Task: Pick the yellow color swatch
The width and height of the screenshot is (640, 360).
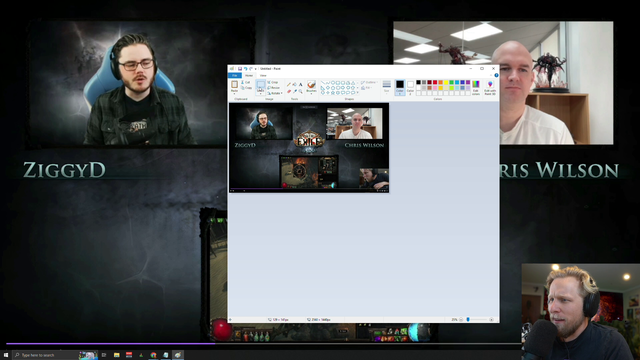Action: [446, 82]
